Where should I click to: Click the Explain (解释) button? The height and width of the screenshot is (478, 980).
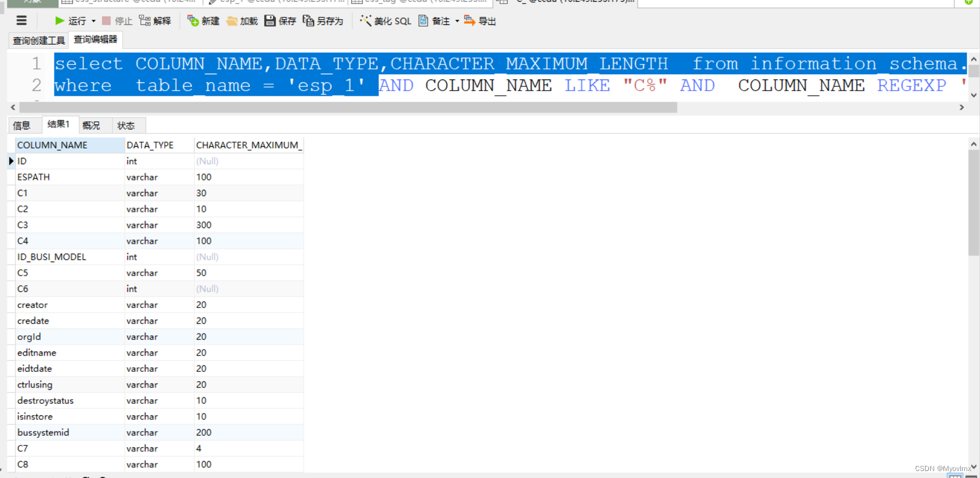(155, 21)
